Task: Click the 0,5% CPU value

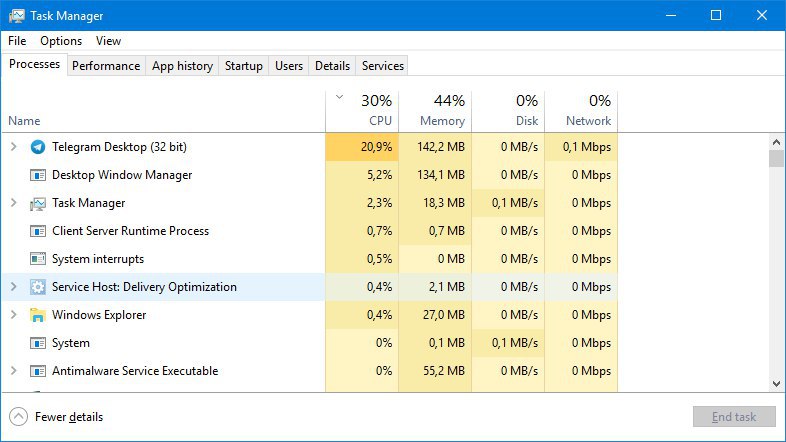Action: 379,259
